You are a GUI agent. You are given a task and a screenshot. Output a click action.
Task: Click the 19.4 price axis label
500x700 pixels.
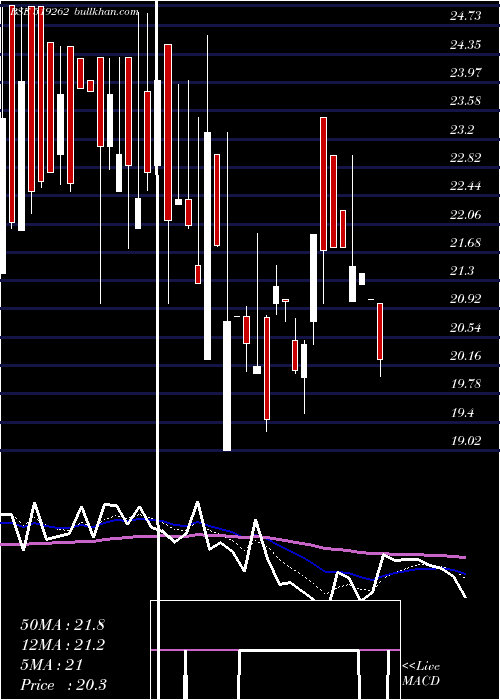[x=462, y=413]
